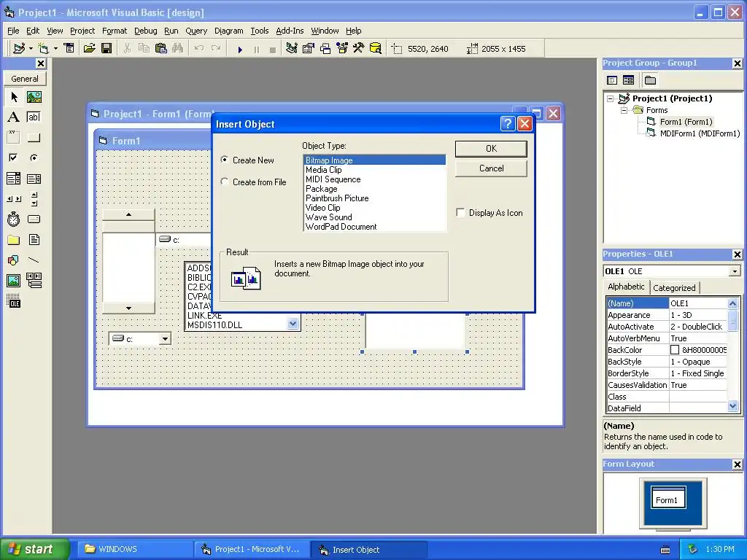Expand the file list dropdown arrow near MSDIS110.DLL
The width and height of the screenshot is (747, 560).
(293, 324)
